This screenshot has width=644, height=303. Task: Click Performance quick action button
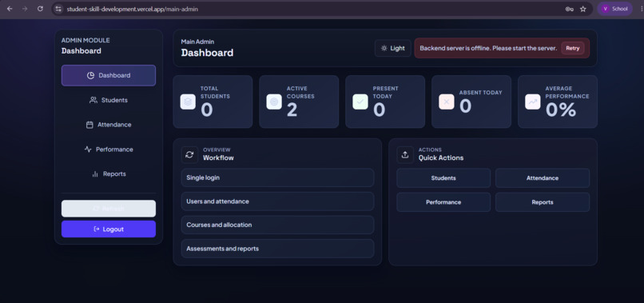click(443, 202)
